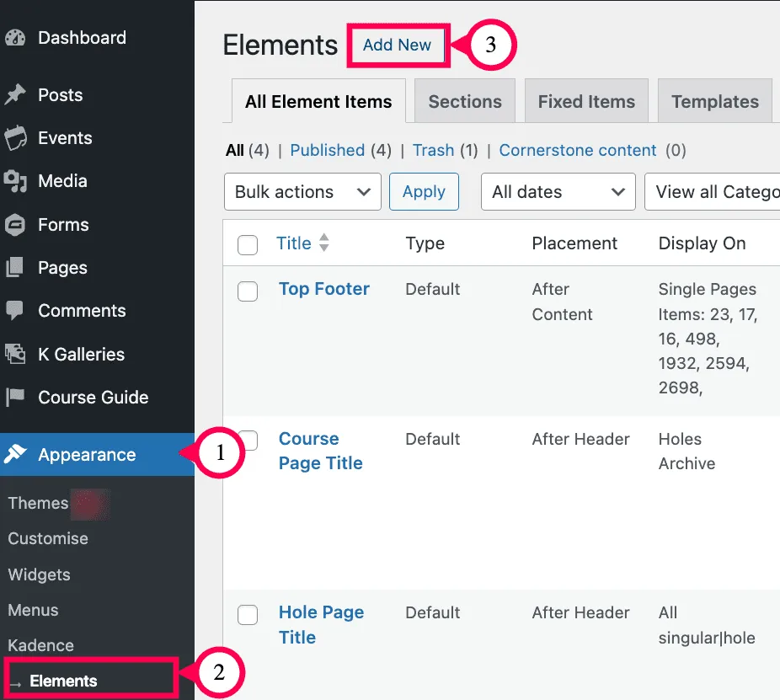The height and width of the screenshot is (700, 780).
Task: Click the Pages stacked-sheets icon
Action: point(15,268)
